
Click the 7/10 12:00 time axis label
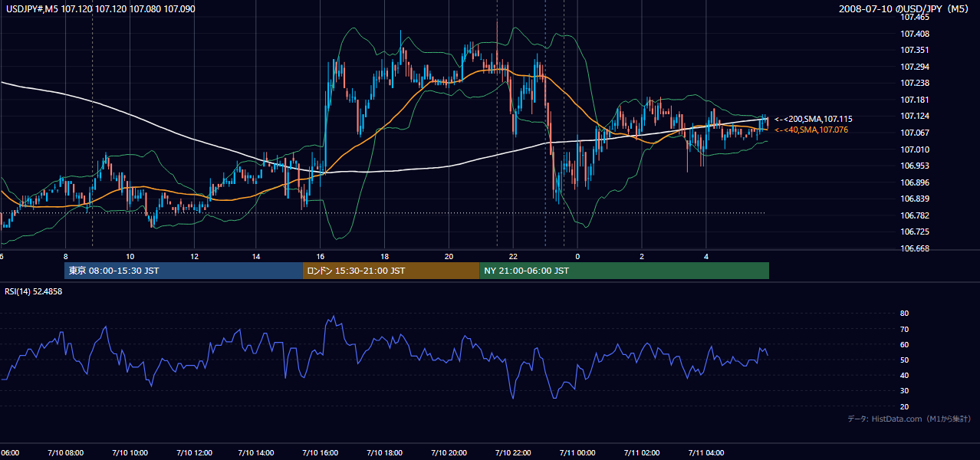(194, 453)
